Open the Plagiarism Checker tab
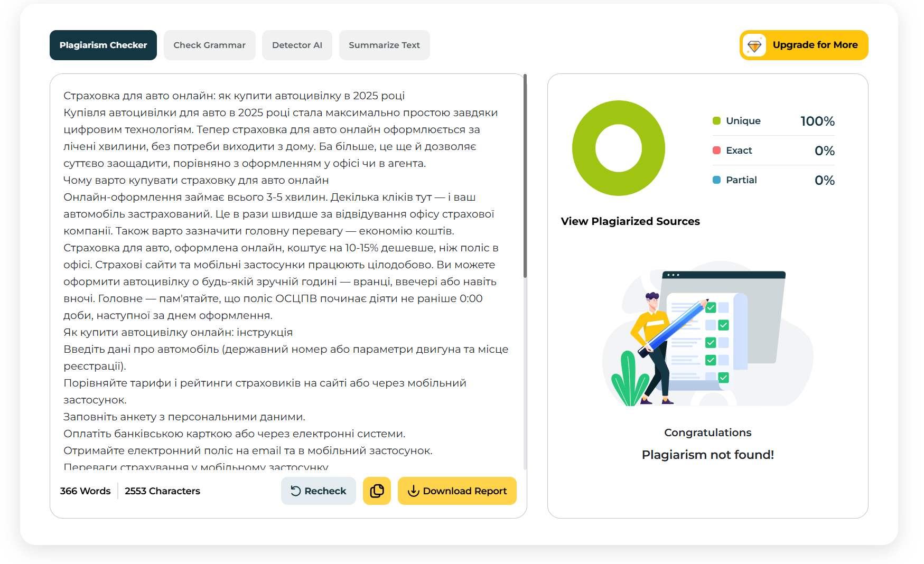 click(x=103, y=45)
